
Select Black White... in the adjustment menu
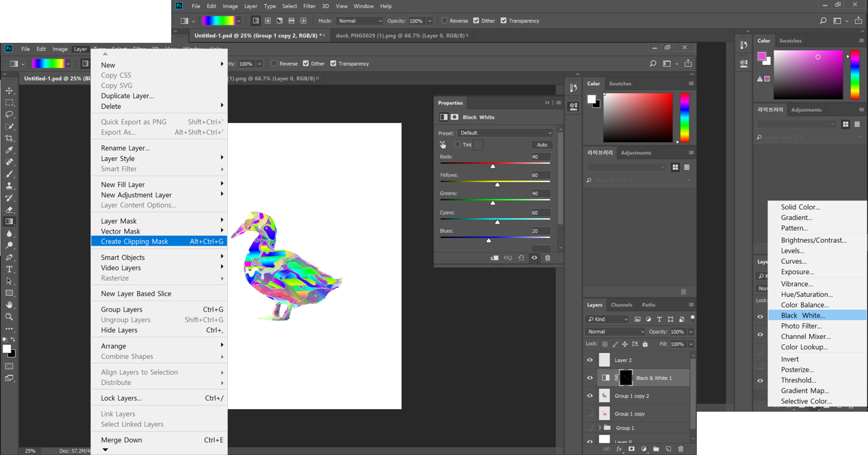[x=817, y=316]
